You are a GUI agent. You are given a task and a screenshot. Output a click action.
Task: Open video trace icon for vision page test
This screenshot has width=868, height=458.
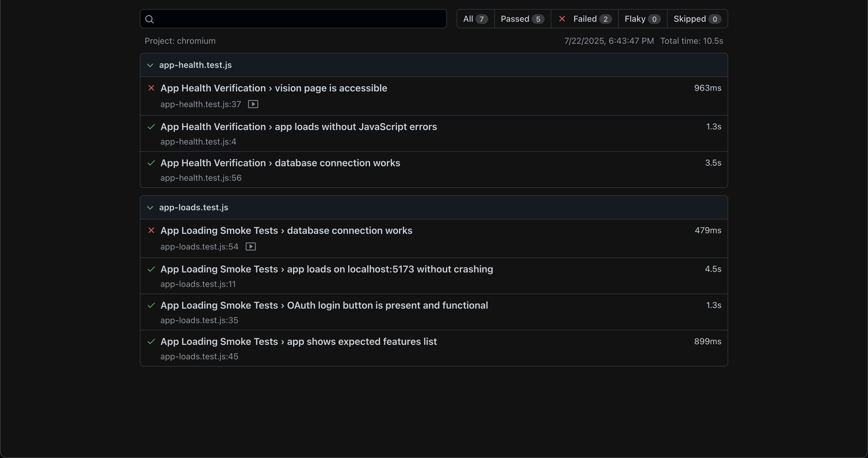(x=253, y=104)
